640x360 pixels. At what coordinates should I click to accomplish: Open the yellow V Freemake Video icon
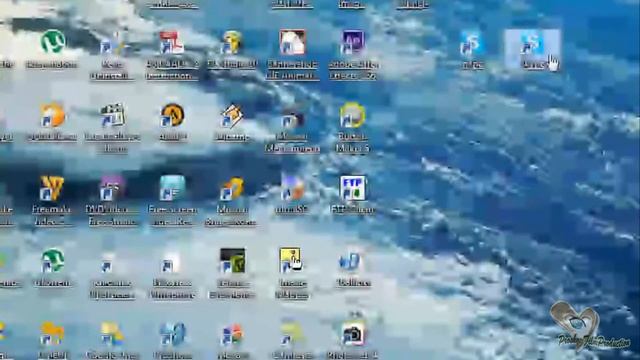(52, 188)
